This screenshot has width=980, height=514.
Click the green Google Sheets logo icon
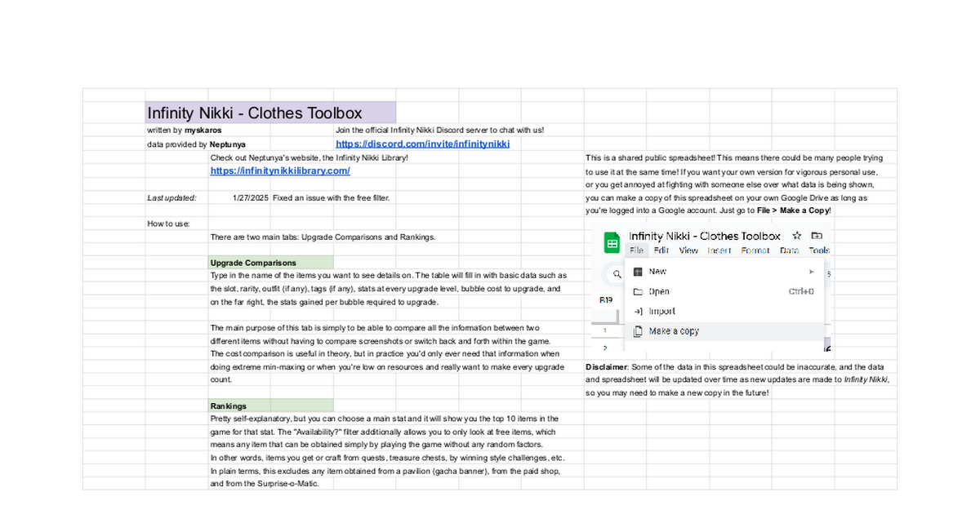tap(611, 242)
